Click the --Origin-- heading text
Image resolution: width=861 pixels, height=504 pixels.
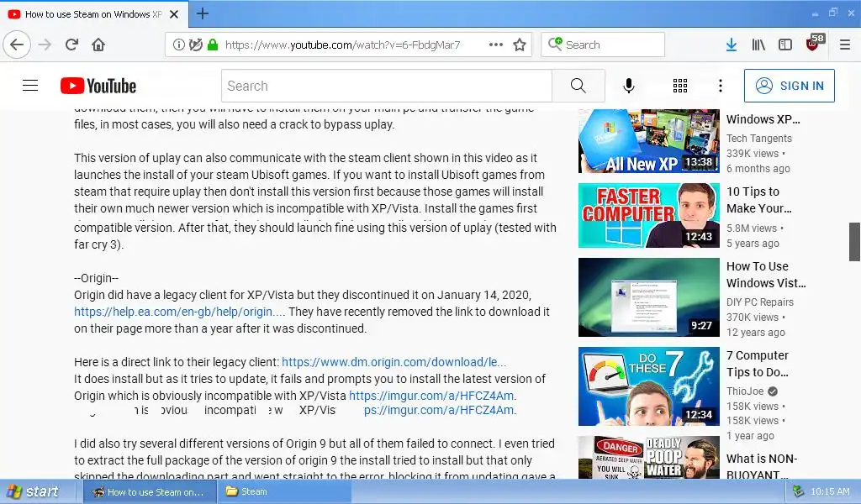tap(96, 278)
